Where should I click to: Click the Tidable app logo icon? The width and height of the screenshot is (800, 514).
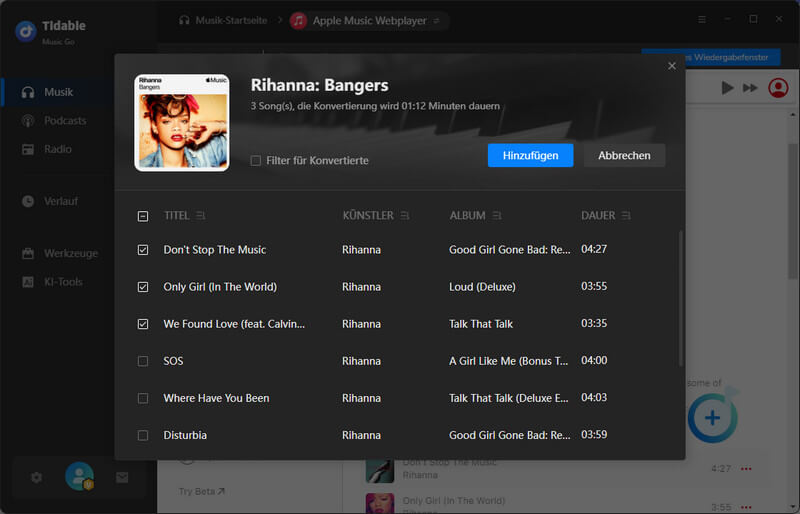[x=26, y=31]
